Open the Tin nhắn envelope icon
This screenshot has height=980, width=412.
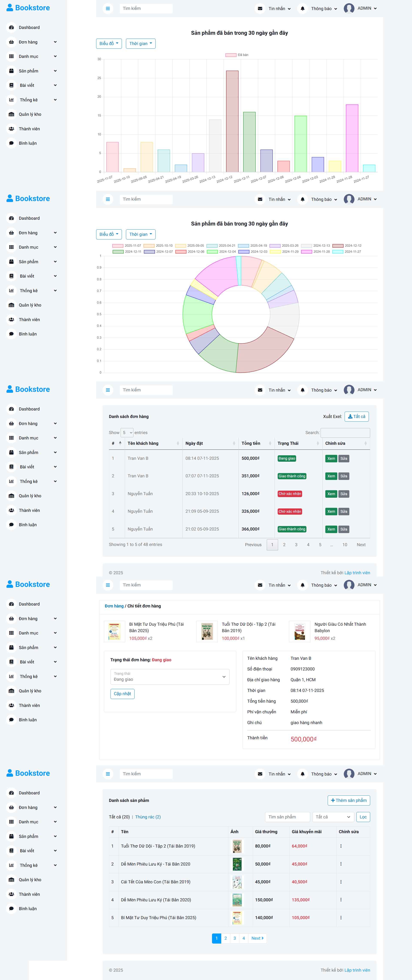260,8
